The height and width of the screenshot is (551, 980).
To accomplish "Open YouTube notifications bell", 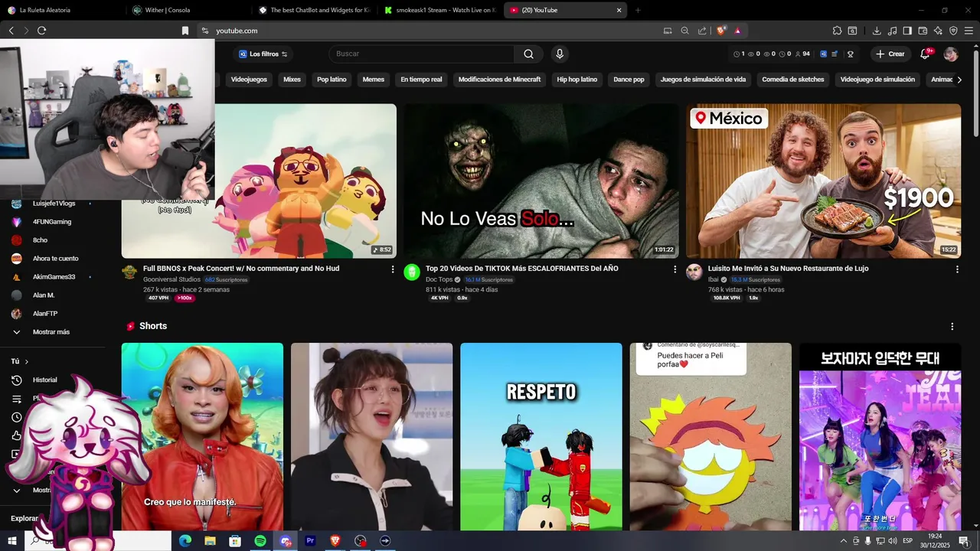I will coord(925,54).
